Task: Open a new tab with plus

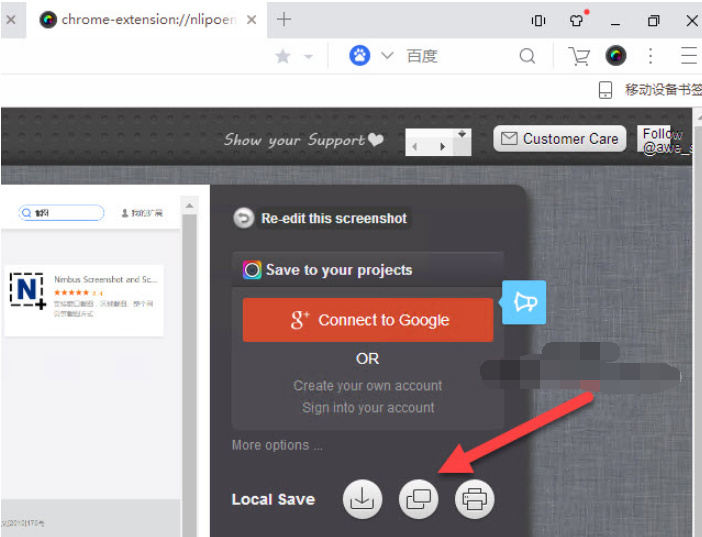Action: 284,19
